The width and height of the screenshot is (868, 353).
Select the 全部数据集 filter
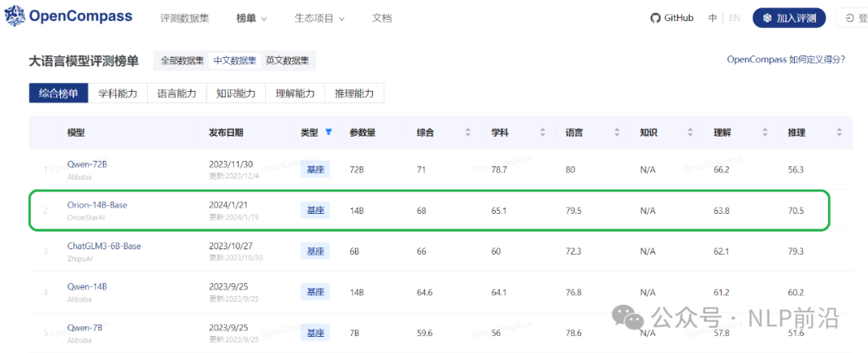182,60
